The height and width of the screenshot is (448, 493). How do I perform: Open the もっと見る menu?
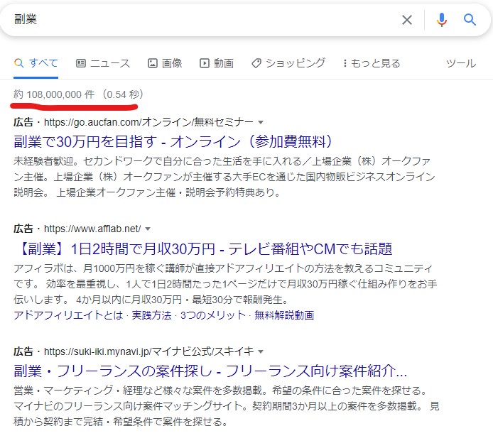(x=372, y=63)
